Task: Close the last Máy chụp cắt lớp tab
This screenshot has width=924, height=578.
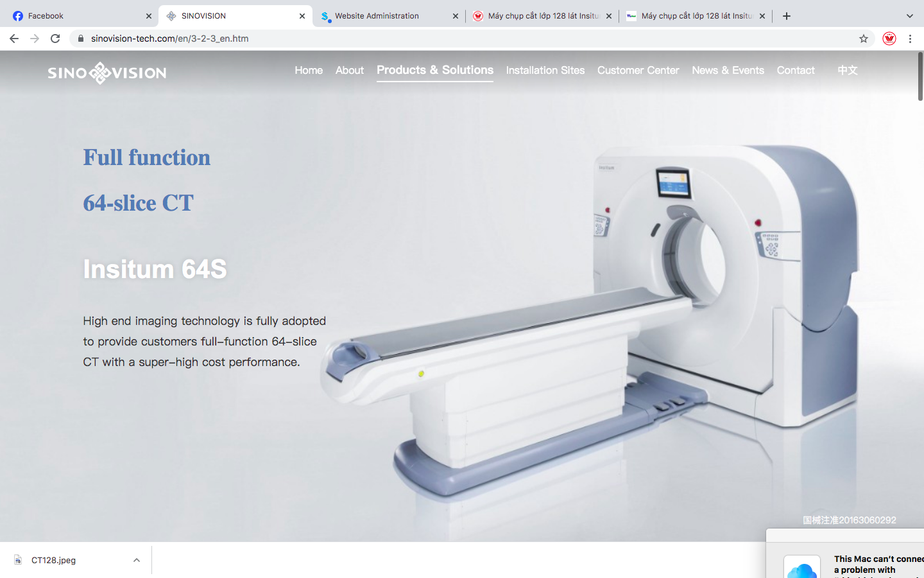Action: click(762, 16)
